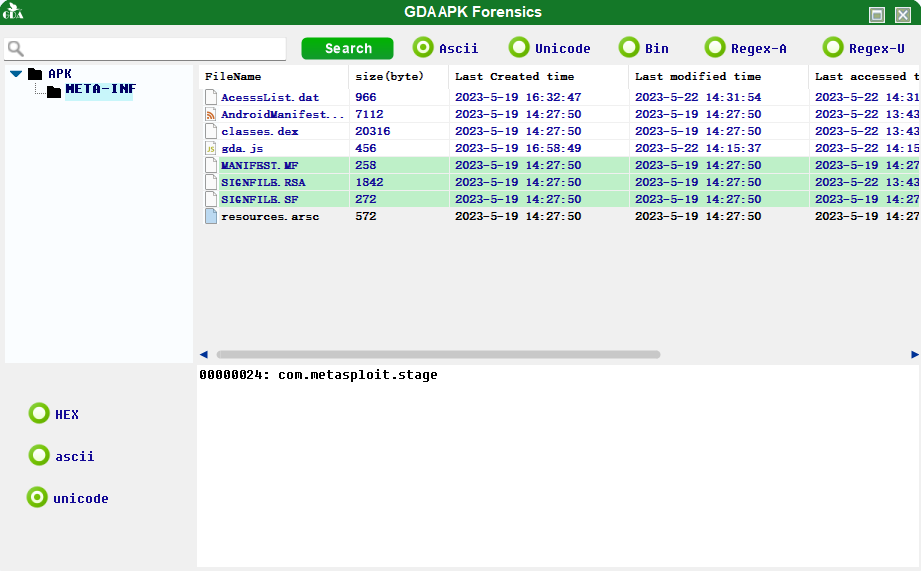Select the Unicode search mode

[519, 48]
